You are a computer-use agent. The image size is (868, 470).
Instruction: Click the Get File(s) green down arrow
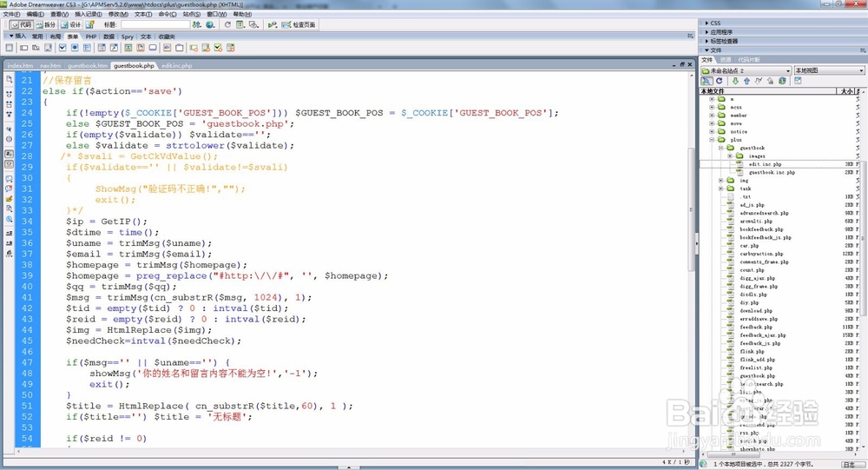[x=735, y=81]
